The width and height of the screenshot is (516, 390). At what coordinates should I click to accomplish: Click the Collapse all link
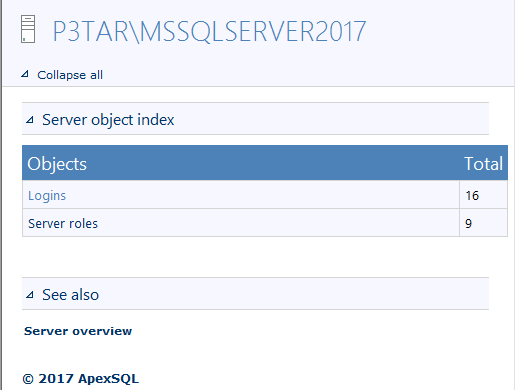70,75
